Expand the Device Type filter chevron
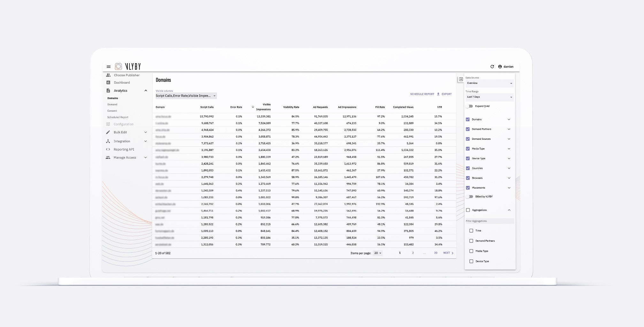This screenshot has height=327, width=644. 509,159
